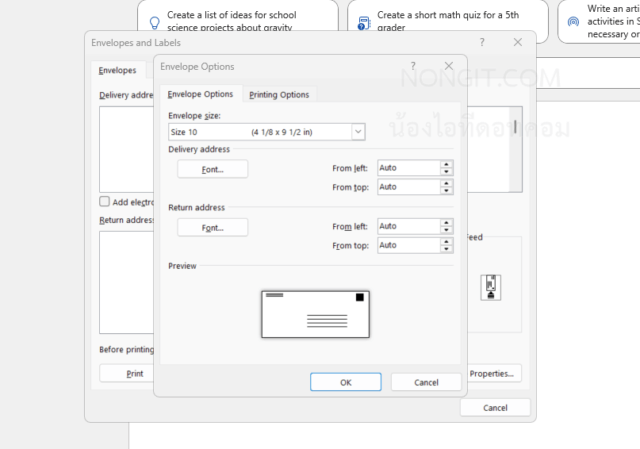
Task: Increase delivery address From left value
Action: coord(447,164)
